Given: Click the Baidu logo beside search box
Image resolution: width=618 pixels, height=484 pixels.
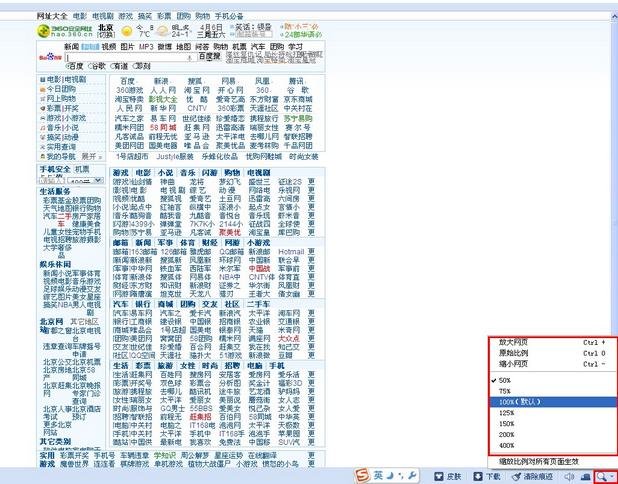Looking at the screenshot, I should (50, 57).
